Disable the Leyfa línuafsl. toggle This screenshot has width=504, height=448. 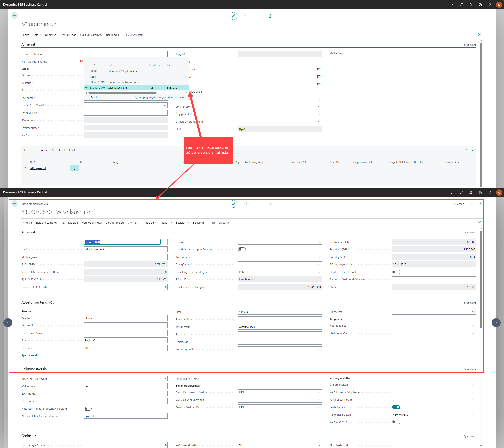pyautogui.click(x=396, y=407)
